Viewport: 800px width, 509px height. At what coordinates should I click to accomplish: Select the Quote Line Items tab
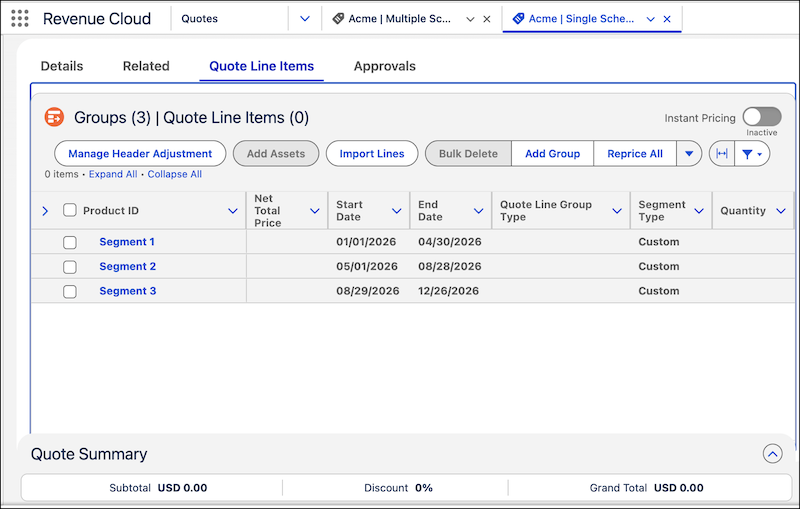(x=261, y=66)
